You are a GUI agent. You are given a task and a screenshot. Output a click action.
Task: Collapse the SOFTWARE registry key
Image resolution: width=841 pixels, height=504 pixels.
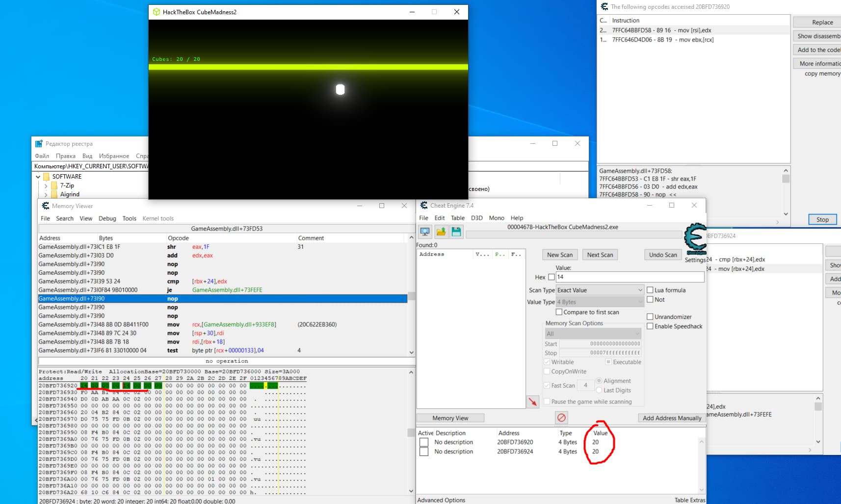38,177
